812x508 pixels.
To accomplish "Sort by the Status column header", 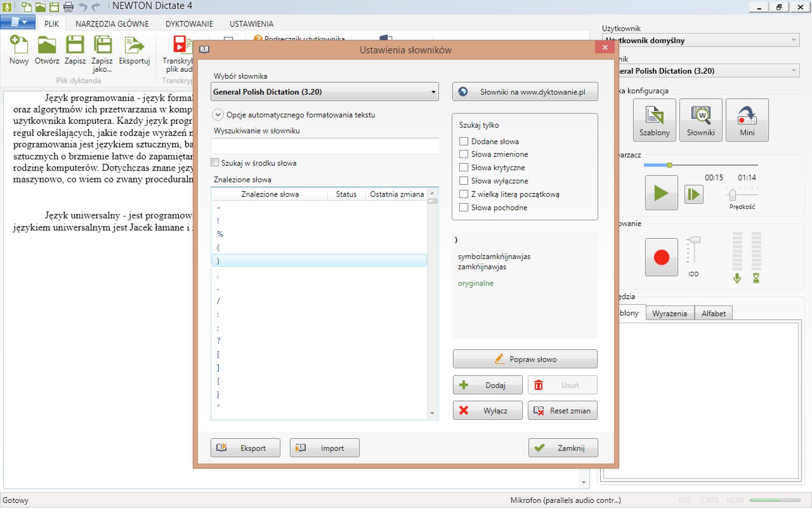I will [x=346, y=194].
